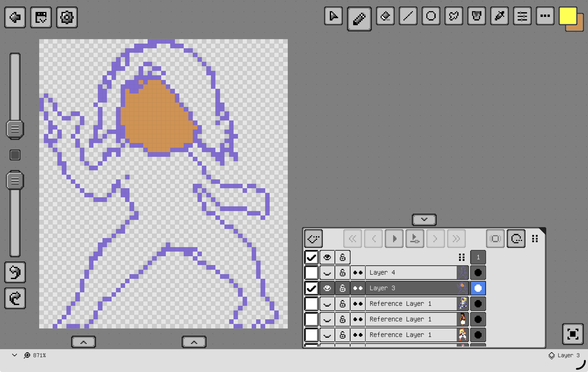Open the settings gear menu
Screen dimensions: 588x372
pyautogui.click(x=67, y=17)
